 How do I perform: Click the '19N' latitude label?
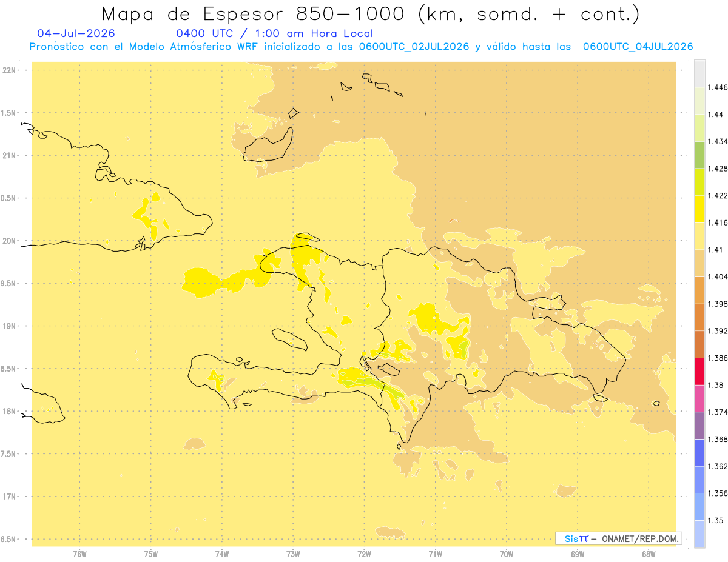[x=9, y=326]
